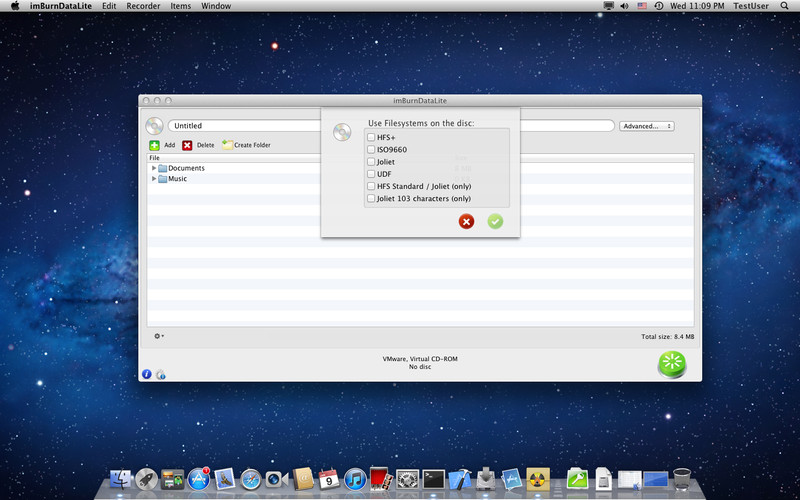The width and height of the screenshot is (800, 500).
Task: Click the TestUser account menu
Action: 751,6
